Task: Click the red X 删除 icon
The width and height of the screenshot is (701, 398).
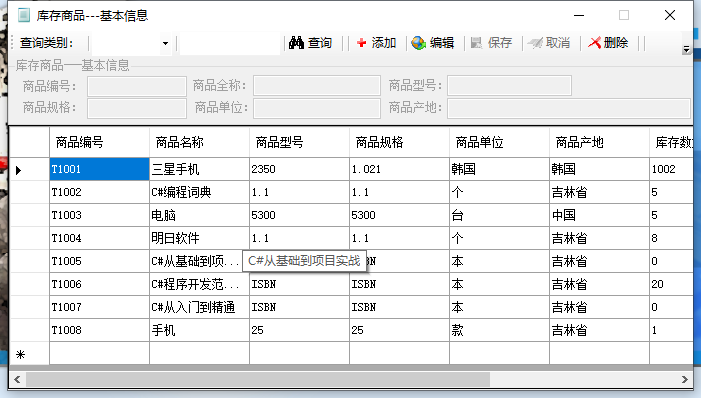Action: tap(594, 43)
